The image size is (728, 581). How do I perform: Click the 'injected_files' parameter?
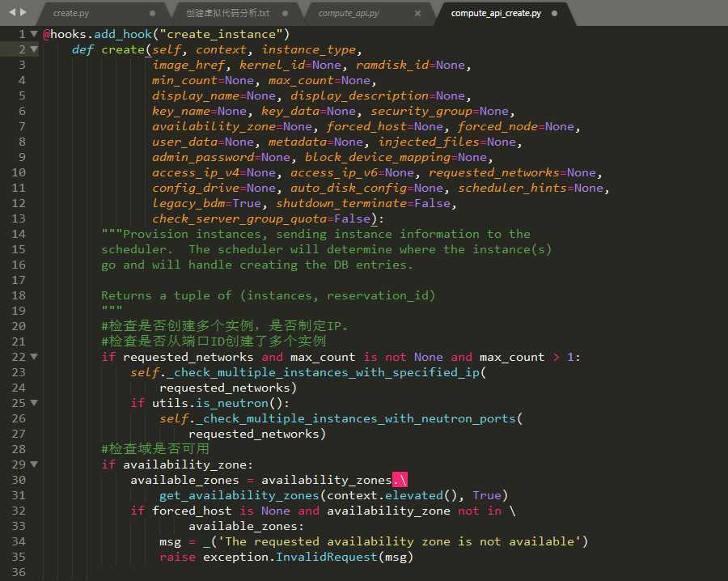coord(429,141)
